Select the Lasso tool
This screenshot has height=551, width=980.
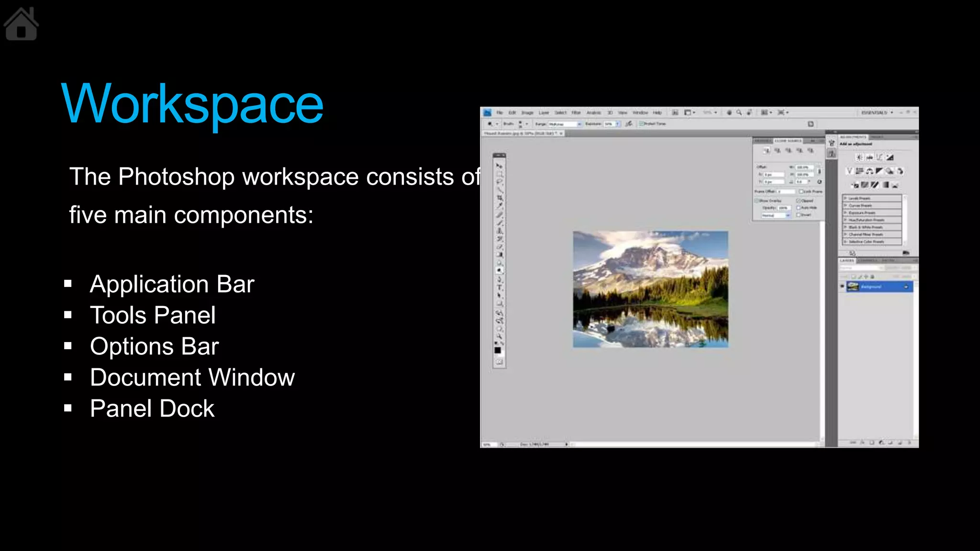click(x=500, y=182)
